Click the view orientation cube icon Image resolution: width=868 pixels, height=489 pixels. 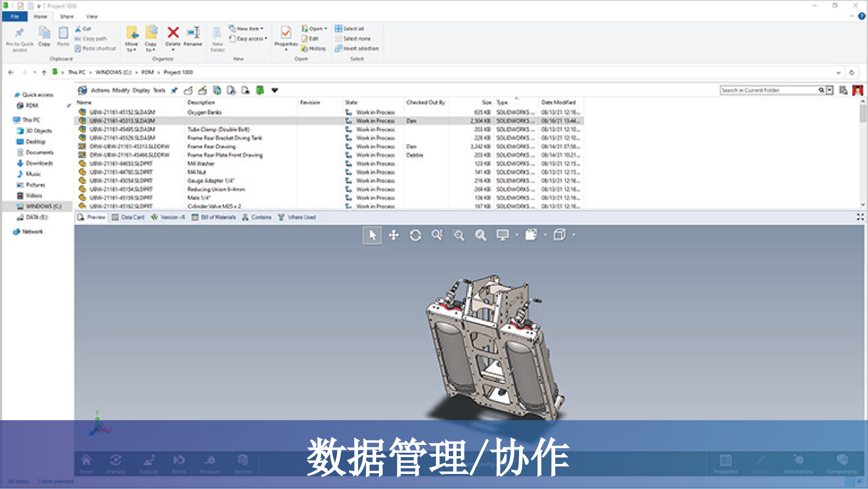(x=559, y=235)
